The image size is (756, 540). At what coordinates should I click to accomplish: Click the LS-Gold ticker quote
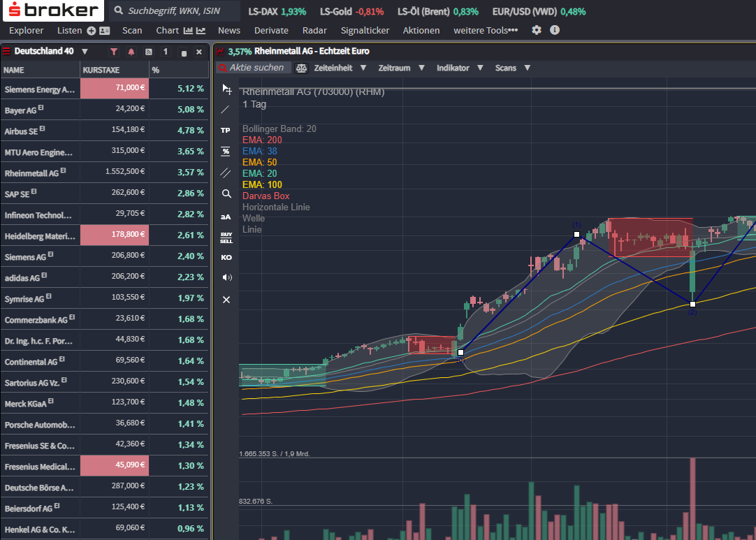click(352, 12)
